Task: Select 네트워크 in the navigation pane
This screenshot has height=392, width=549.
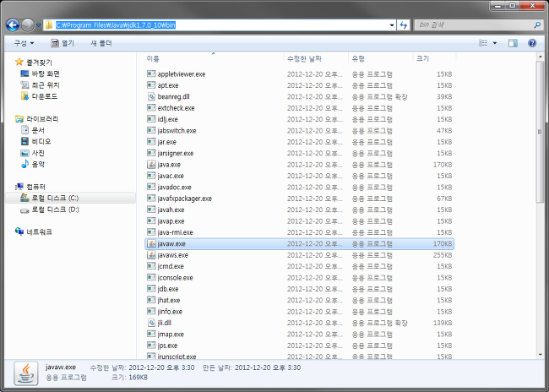Action: (x=34, y=231)
